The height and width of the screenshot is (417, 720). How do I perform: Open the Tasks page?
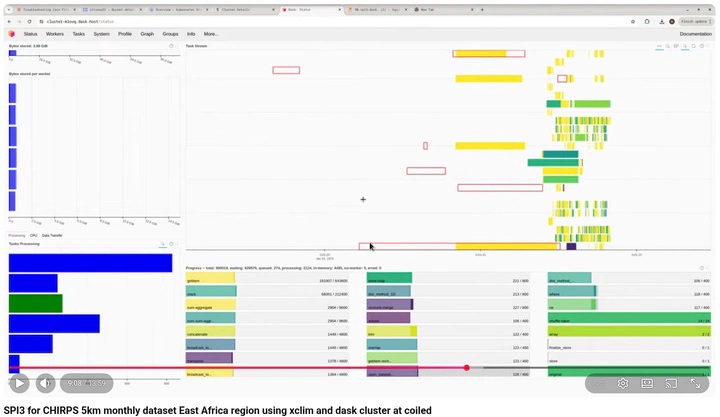pos(79,34)
